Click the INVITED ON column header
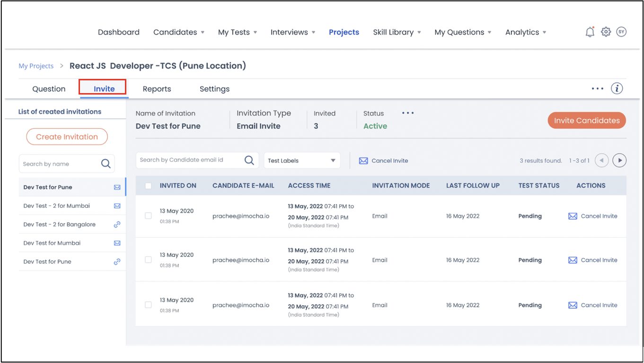The height and width of the screenshot is (363, 644). [178, 186]
